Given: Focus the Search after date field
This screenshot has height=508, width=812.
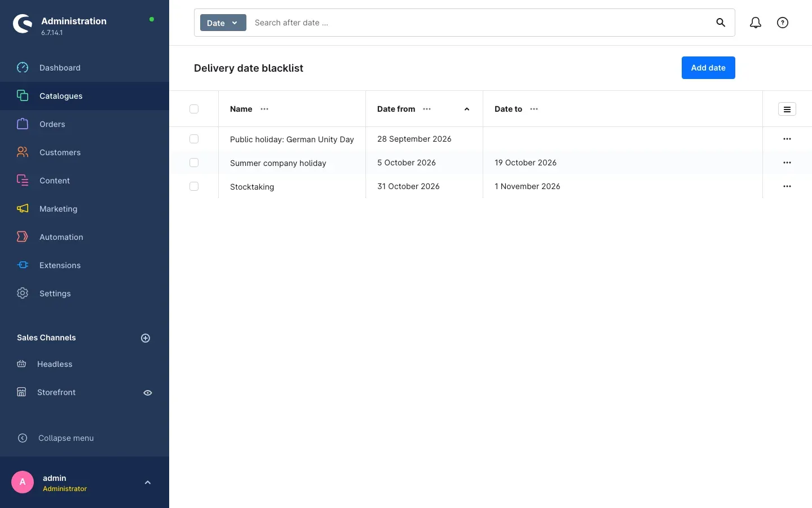Looking at the screenshot, I should coord(479,23).
